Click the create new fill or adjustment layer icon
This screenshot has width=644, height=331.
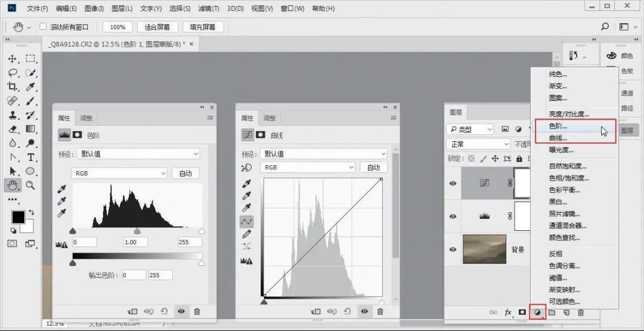click(x=537, y=313)
